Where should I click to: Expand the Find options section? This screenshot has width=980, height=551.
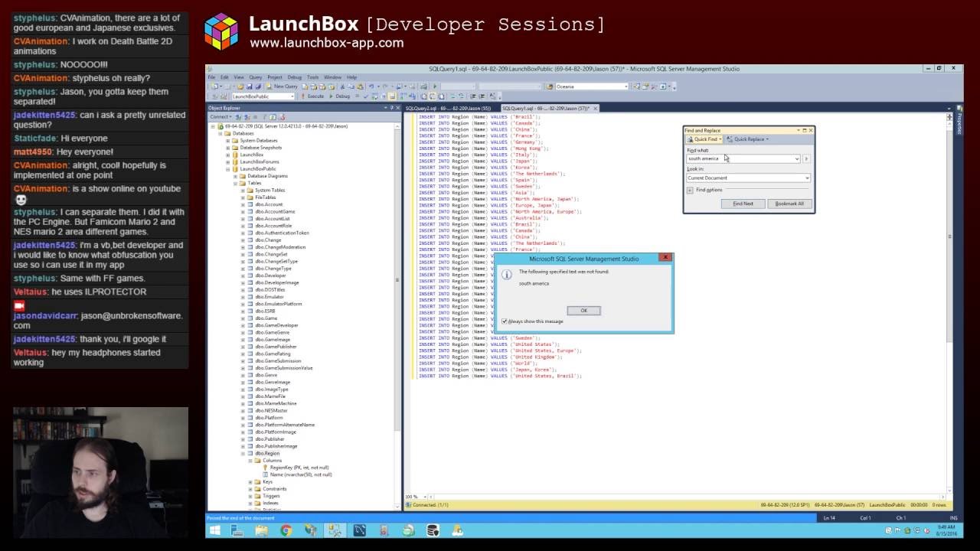tap(690, 190)
